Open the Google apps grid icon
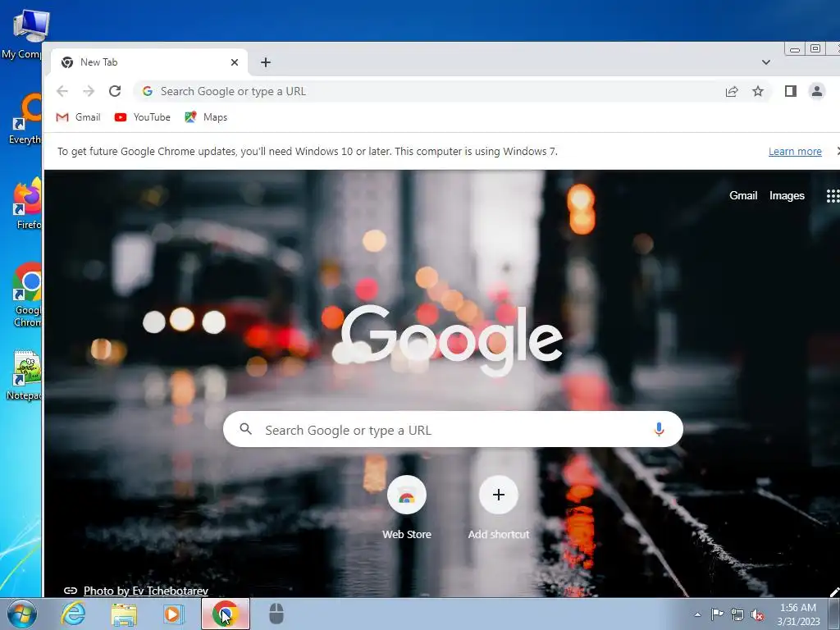 click(x=833, y=195)
